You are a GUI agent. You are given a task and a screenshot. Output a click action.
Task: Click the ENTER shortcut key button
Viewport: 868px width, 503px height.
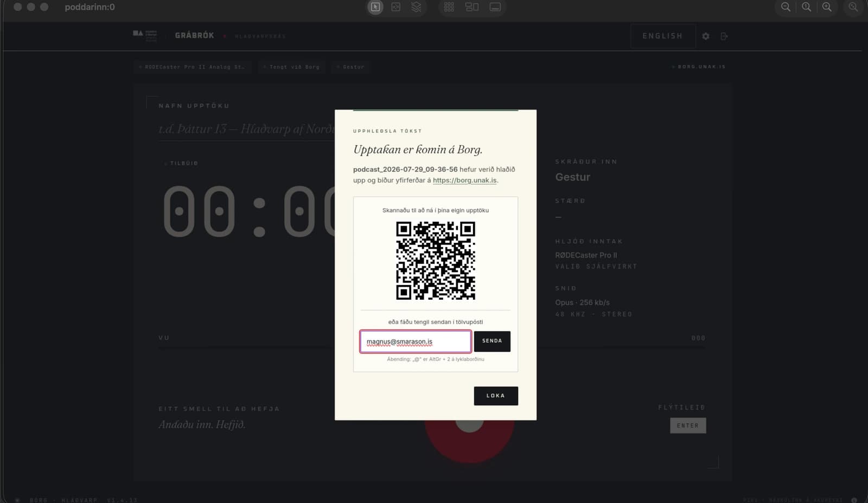pos(688,425)
